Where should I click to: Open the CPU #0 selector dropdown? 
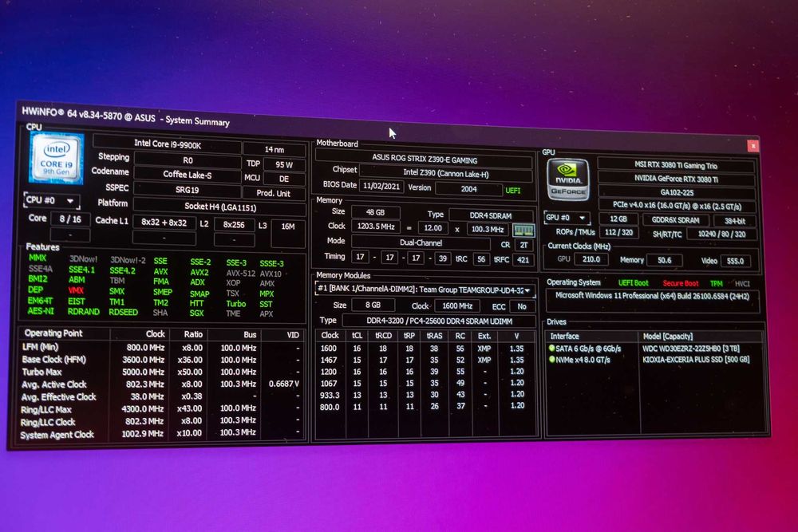pos(51,200)
